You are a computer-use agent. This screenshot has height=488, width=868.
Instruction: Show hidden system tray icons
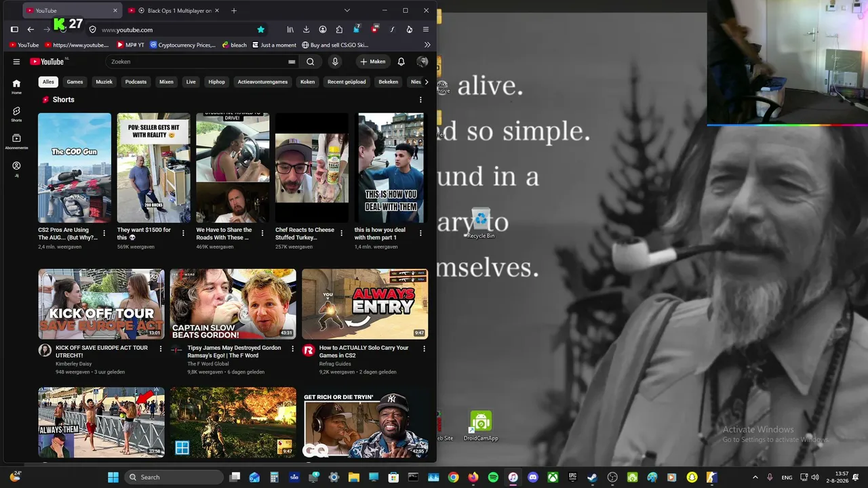pyautogui.click(x=755, y=477)
